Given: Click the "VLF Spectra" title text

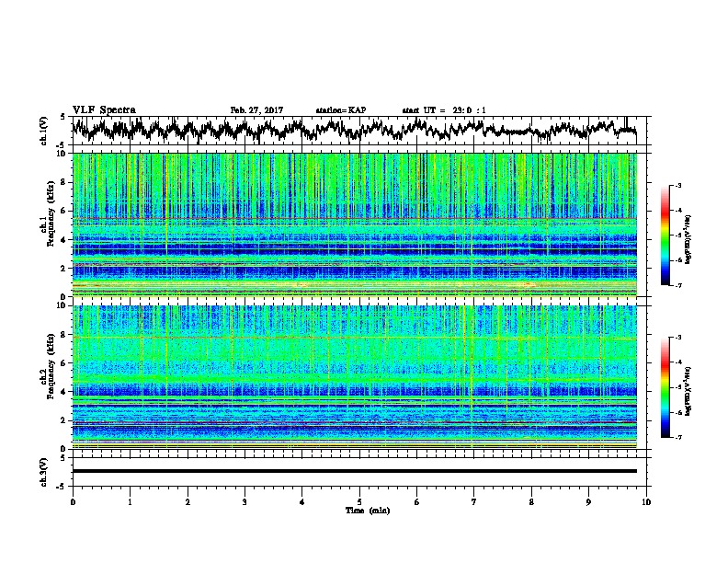Looking at the screenshot, I should (104, 110).
